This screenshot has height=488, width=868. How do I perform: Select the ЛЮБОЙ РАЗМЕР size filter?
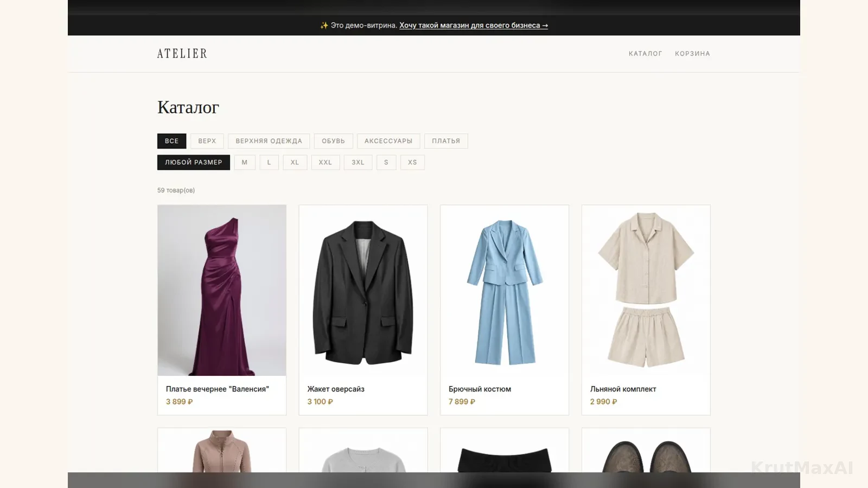(194, 162)
